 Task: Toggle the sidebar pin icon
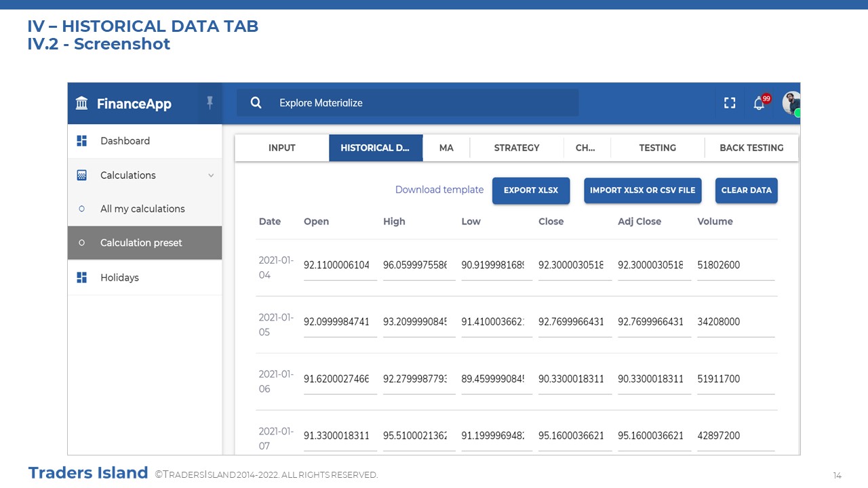(210, 102)
